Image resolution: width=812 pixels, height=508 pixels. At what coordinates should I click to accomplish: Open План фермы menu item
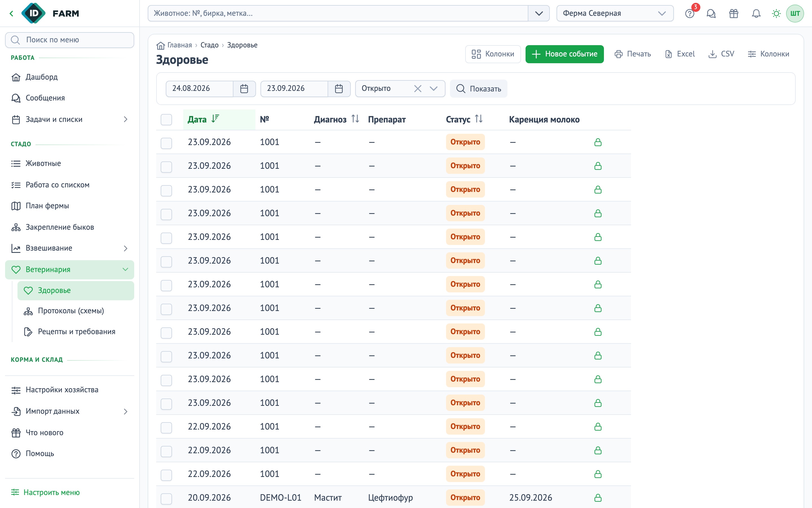pos(69,206)
